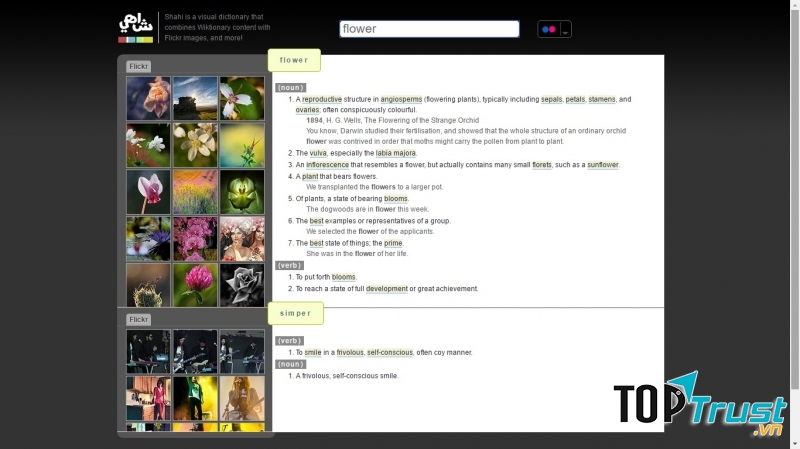The width and height of the screenshot is (800, 449).
Task: Open the 'development' link in verb definition
Action: [386, 289]
